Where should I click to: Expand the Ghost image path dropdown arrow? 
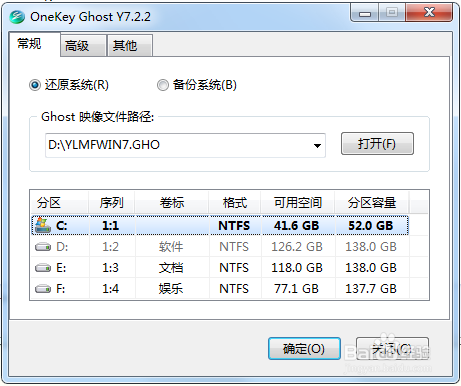(317, 146)
